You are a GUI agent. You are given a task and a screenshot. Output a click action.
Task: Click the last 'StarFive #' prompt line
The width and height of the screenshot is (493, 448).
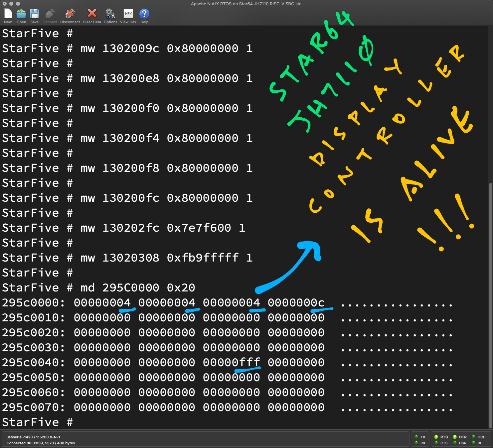pos(37,422)
